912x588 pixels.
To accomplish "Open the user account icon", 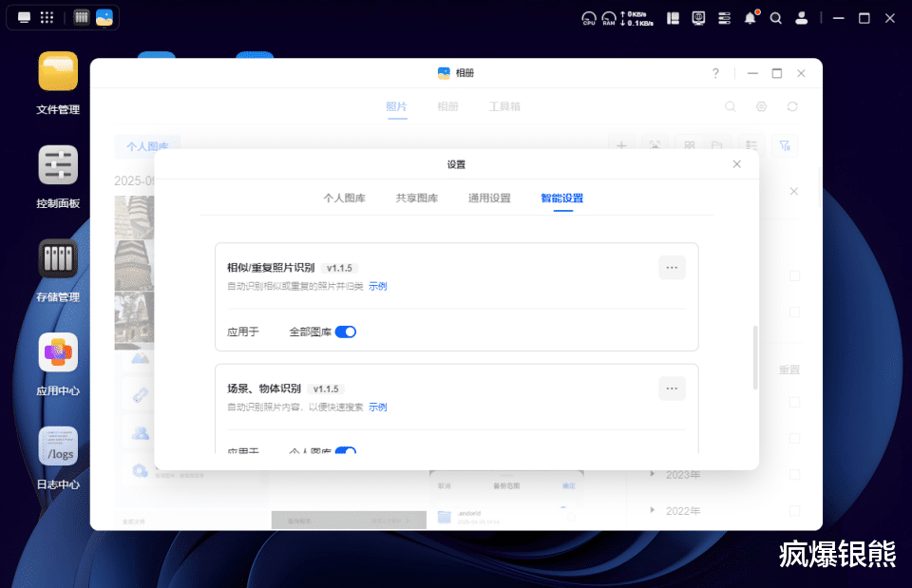I will 802,18.
